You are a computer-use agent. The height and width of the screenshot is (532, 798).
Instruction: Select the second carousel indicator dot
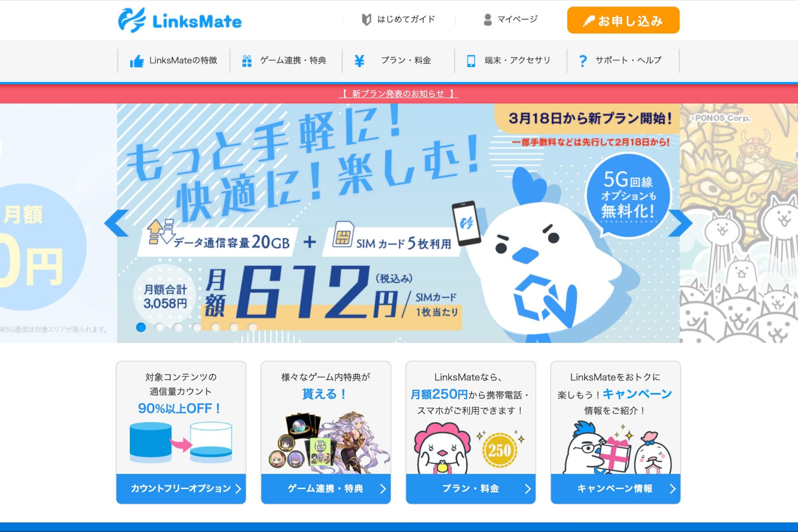point(160,327)
